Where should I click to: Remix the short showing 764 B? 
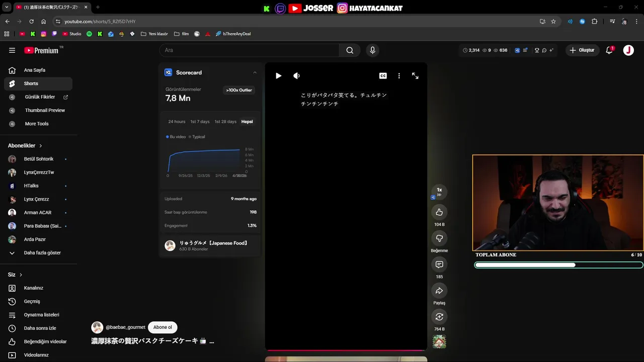[x=439, y=317]
